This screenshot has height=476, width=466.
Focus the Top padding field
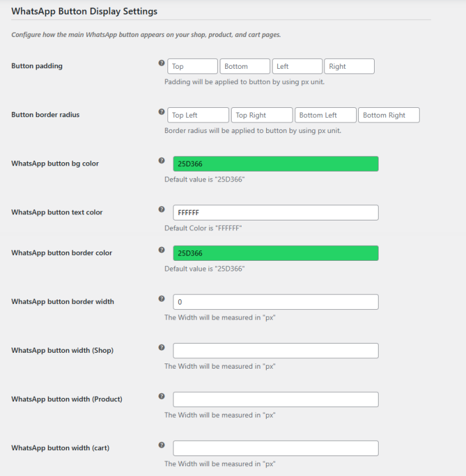click(x=193, y=66)
